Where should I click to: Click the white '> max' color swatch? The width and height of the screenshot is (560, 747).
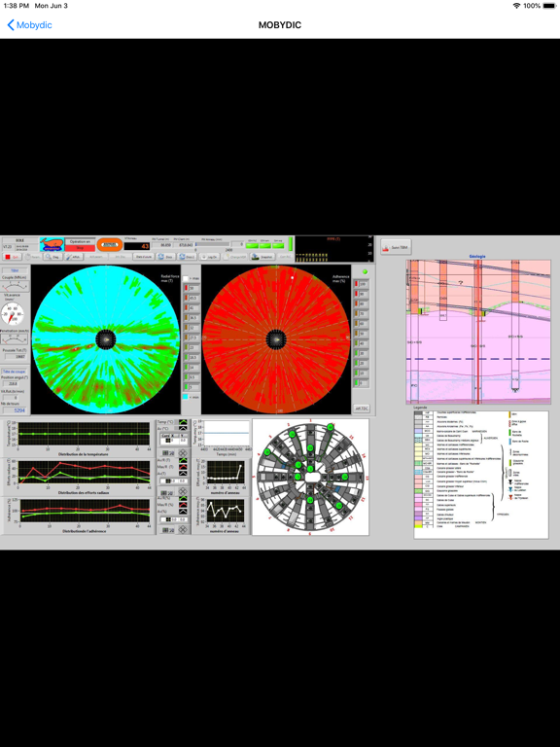186,278
